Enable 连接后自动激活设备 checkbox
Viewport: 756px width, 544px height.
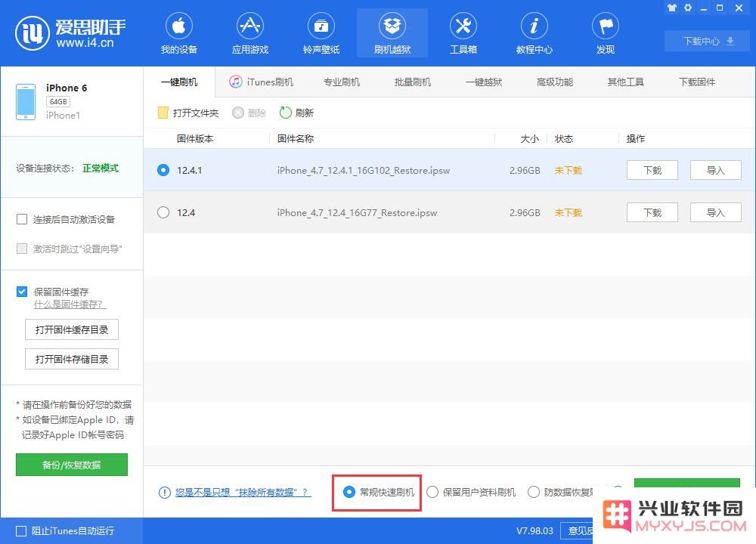(22, 220)
